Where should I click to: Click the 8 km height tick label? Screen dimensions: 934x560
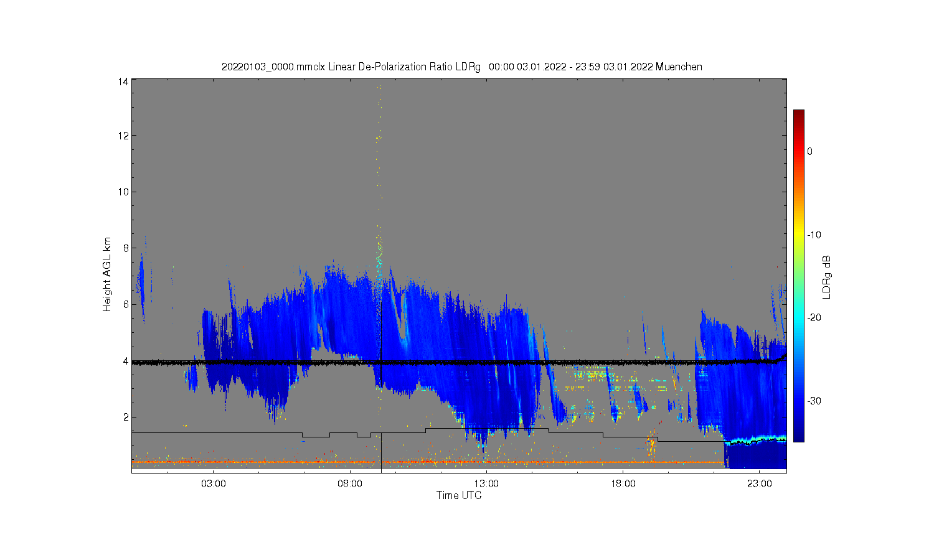pos(126,248)
